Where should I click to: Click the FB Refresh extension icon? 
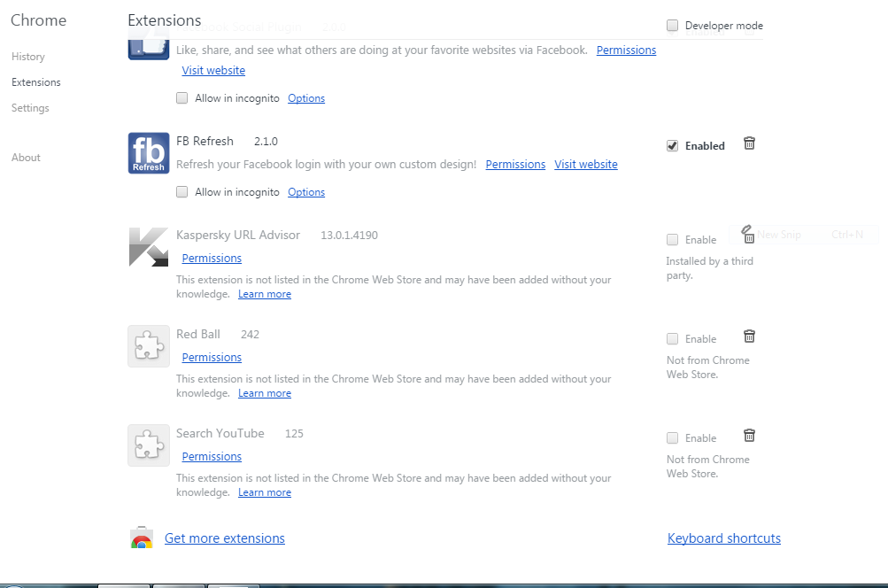[149, 153]
